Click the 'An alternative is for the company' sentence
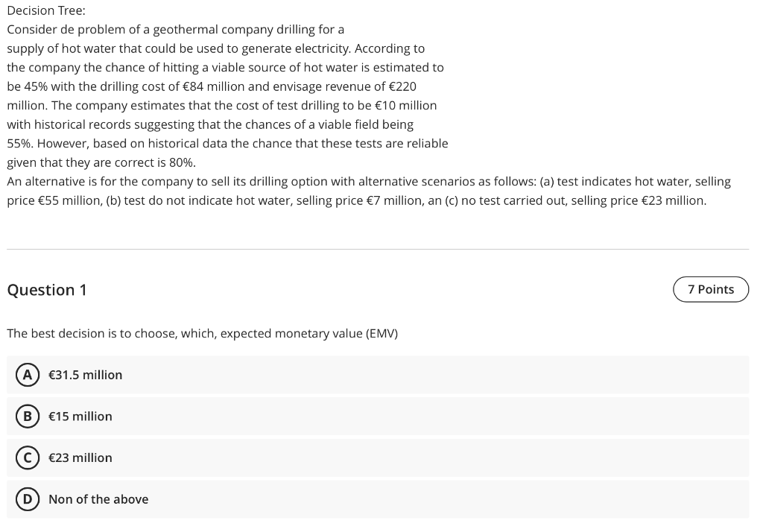This screenshot has width=763, height=532. coord(368,182)
